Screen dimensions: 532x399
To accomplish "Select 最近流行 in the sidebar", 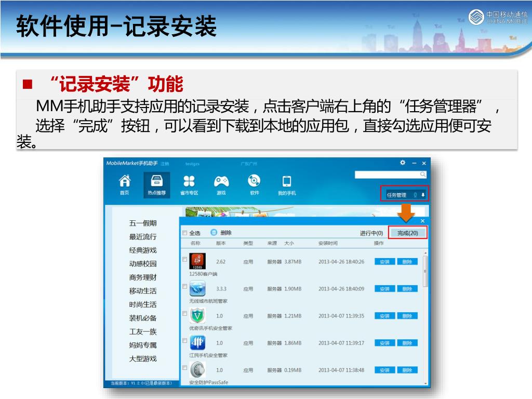I will [143, 236].
